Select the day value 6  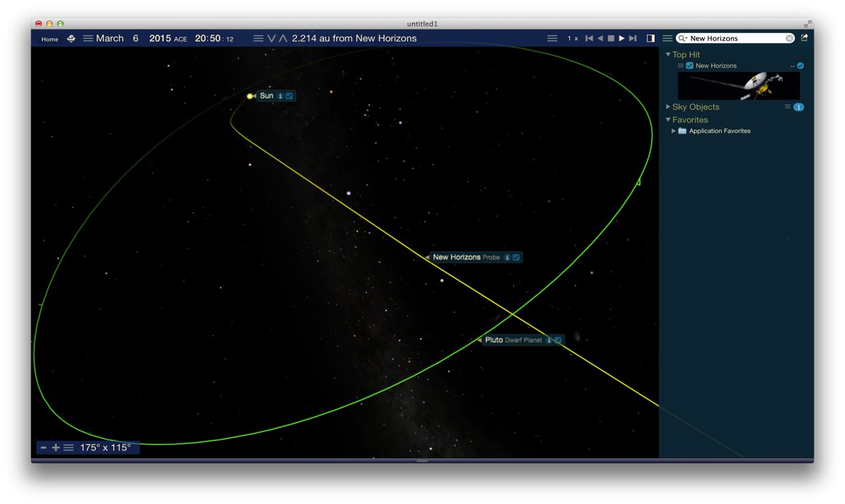(x=136, y=39)
